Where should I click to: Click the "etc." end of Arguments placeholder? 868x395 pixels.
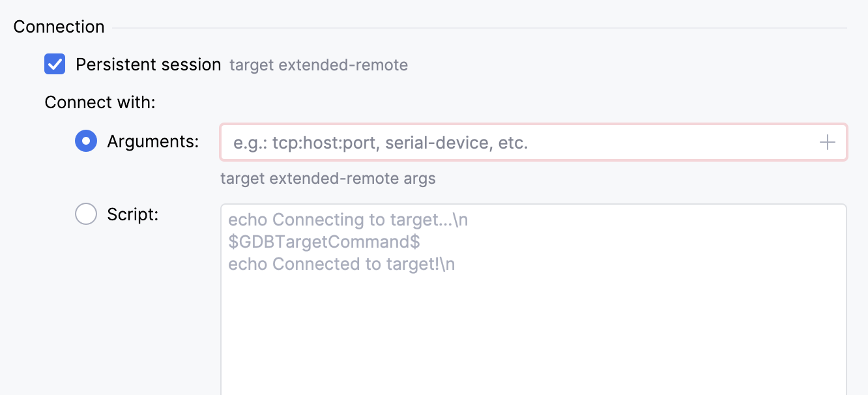514,143
